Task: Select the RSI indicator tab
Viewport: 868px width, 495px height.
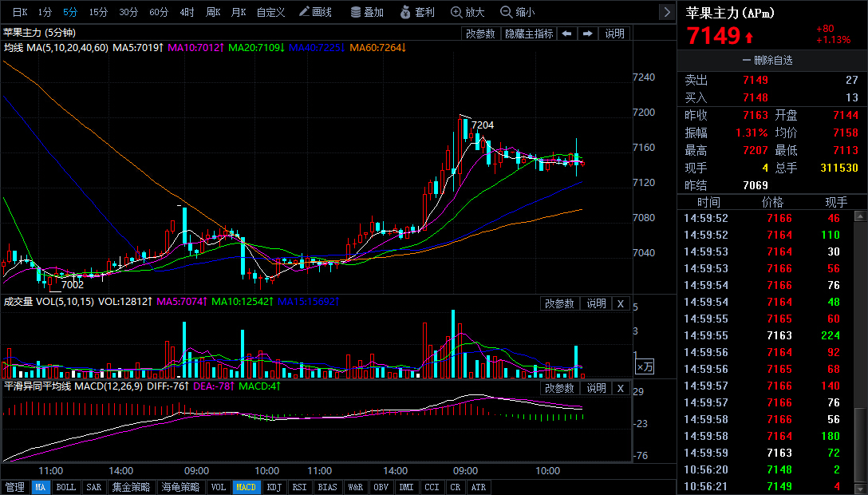Action: (x=299, y=487)
